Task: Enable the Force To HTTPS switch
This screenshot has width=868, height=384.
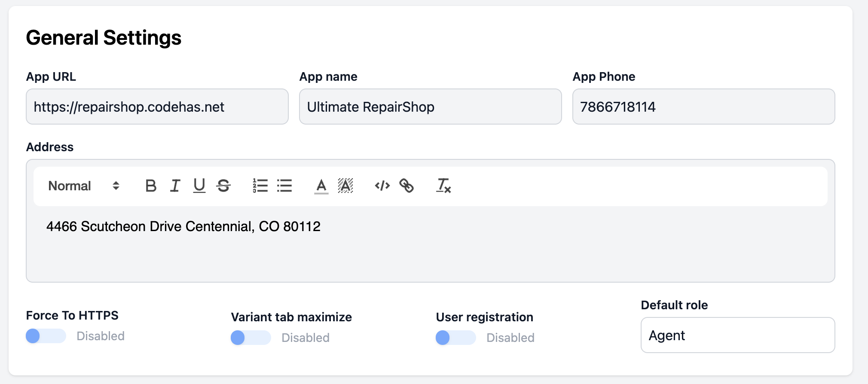Action: coord(46,336)
